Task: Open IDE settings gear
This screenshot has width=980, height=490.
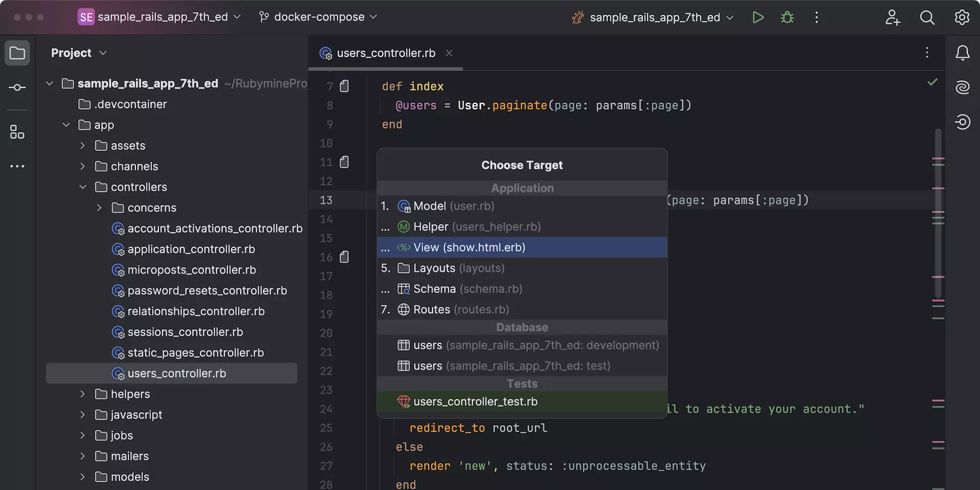Action: tap(962, 17)
